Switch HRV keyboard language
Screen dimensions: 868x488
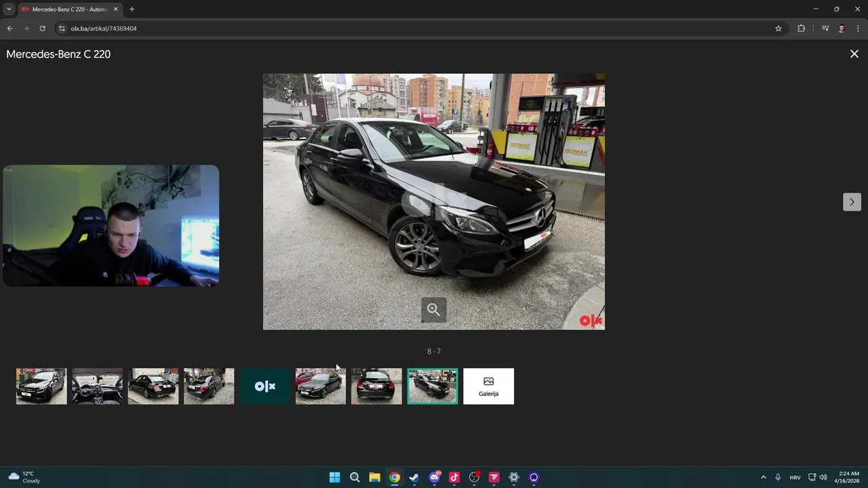pyautogui.click(x=795, y=477)
